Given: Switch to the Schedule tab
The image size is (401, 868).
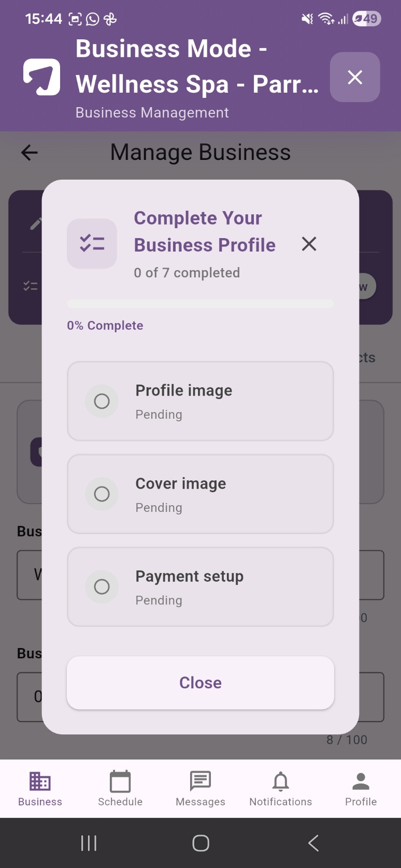Looking at the screenshot, I should [120, 789].
